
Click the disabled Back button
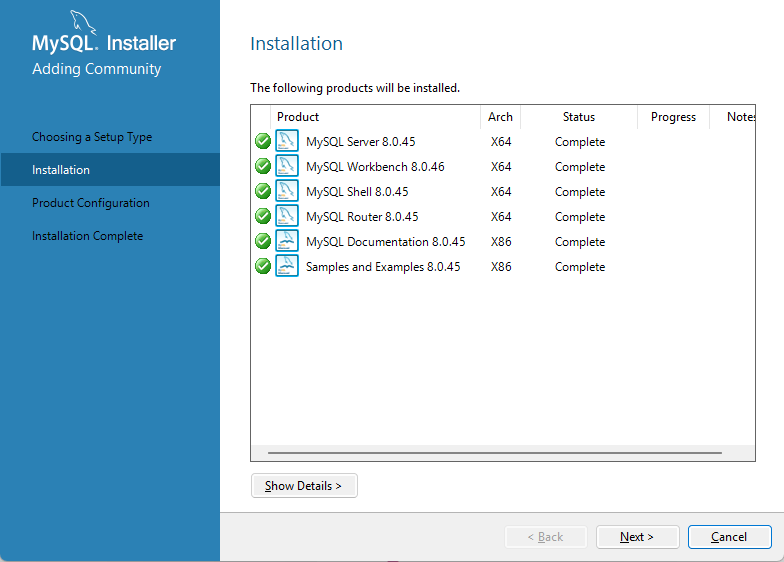546,537
